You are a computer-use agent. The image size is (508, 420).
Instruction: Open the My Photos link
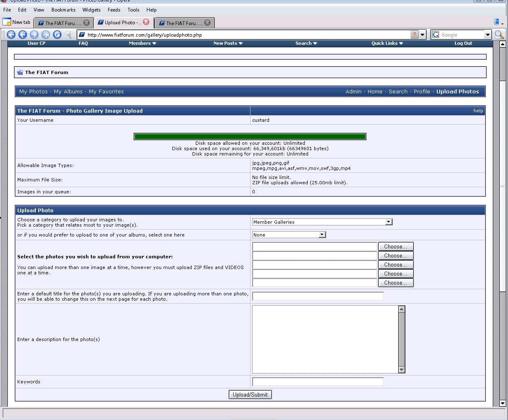33,92
